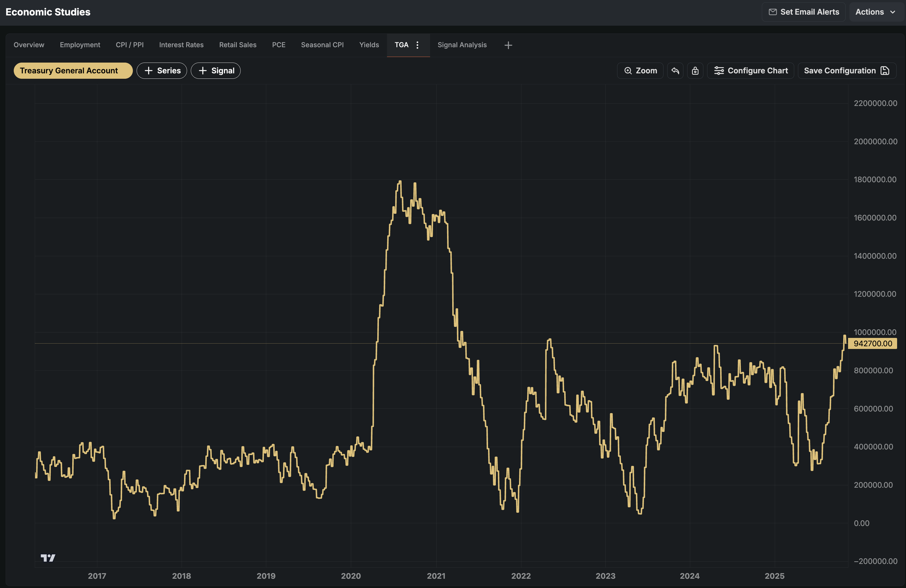Add a new Signal
906x588 pixels.
pos(216,71)
